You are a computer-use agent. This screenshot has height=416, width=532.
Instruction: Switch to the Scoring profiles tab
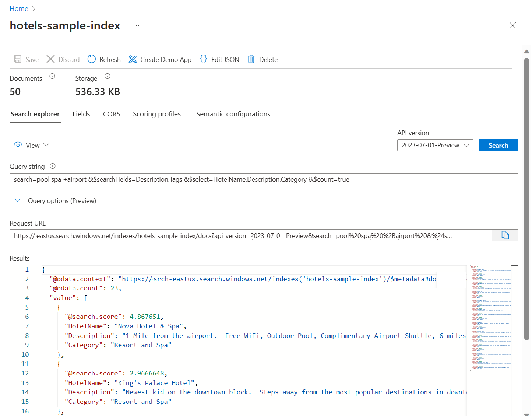click(x=157, y=114)
